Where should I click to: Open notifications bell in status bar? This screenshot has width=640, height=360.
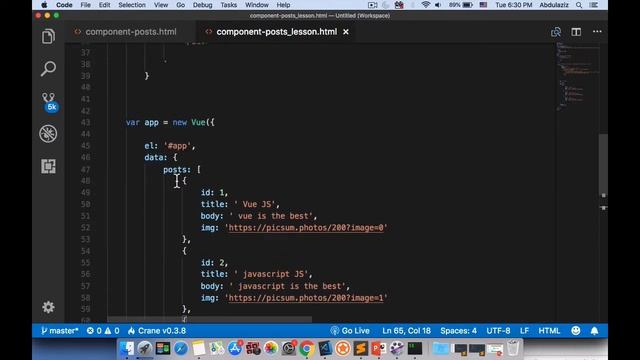click(594, 331)
